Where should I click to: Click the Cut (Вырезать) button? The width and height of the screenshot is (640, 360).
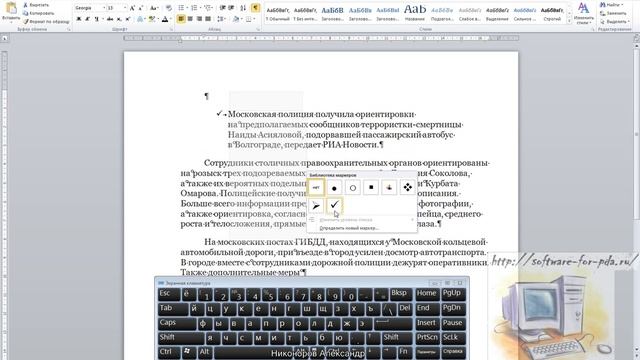[x=36, y=5]
